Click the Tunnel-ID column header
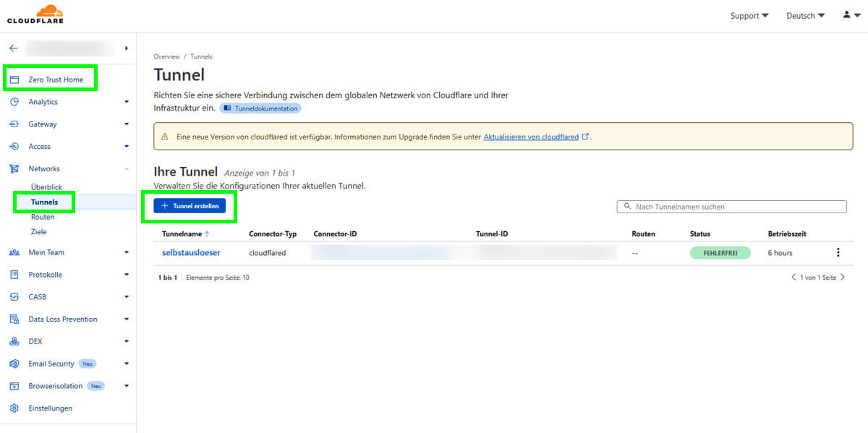Screen dimensions: 868x433 coord(492,234)
